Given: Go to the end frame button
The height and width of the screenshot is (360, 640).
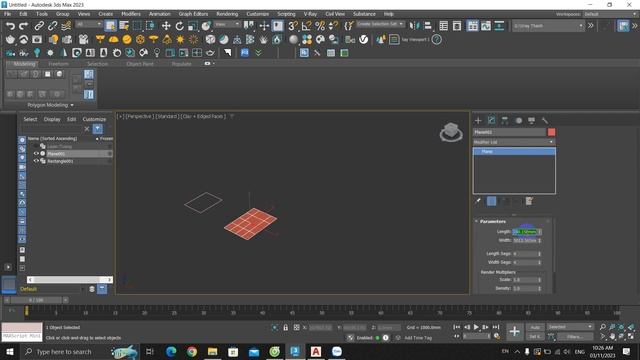Looking at the screenshot, I should pos(496,327).
